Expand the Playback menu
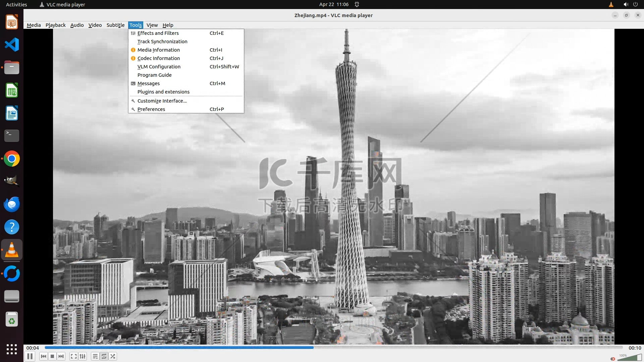This screenshot has height=362, width=644. 56,25
